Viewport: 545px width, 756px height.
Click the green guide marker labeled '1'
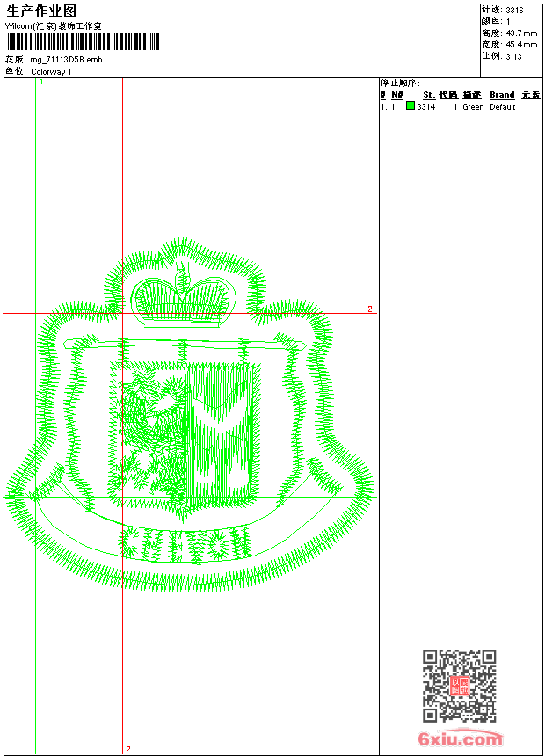pyautogui.click(x=41, y=83)
